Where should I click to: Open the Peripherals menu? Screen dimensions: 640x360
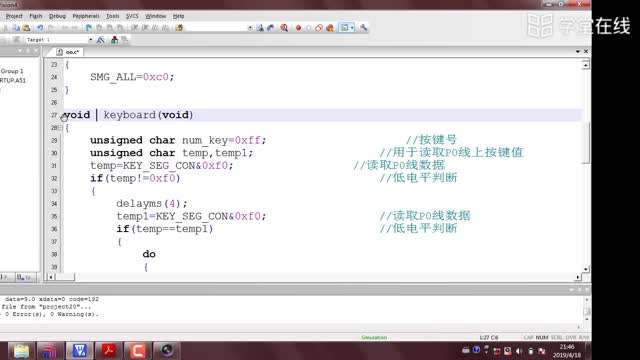[x=86, y=16]
